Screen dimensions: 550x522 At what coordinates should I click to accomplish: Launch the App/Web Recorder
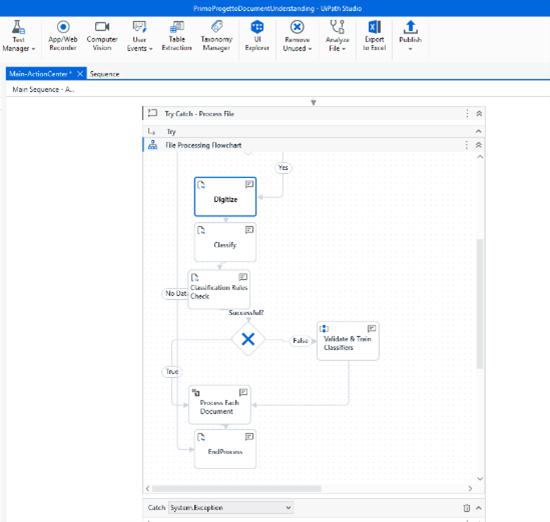click(63, 36)
